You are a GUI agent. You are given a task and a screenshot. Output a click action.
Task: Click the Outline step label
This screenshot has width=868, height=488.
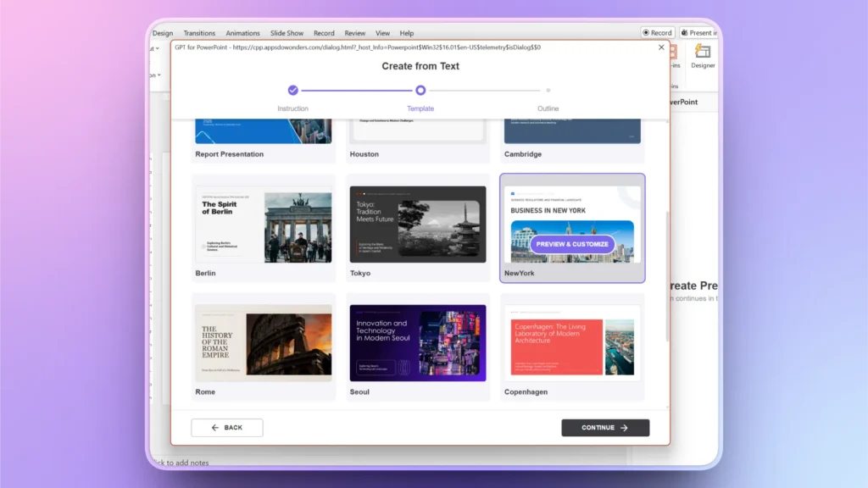(x=548, y=108)
